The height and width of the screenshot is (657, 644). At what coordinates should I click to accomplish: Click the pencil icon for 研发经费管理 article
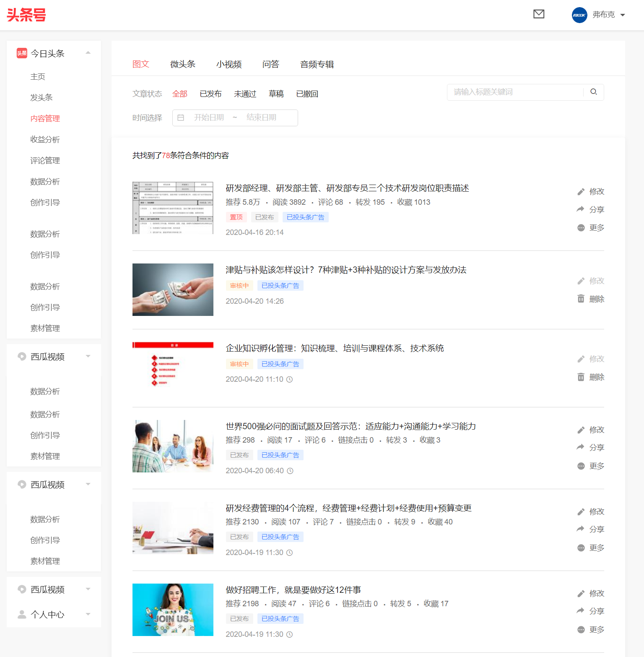[581, 512]
